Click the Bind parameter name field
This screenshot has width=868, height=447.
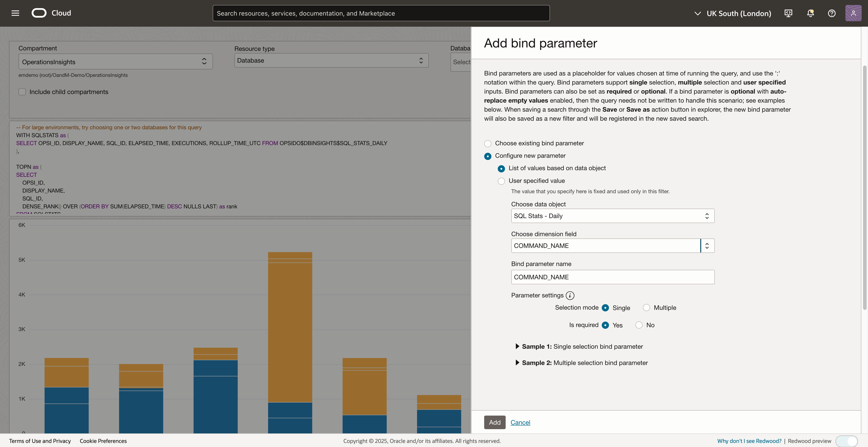[x=612, y=277]
